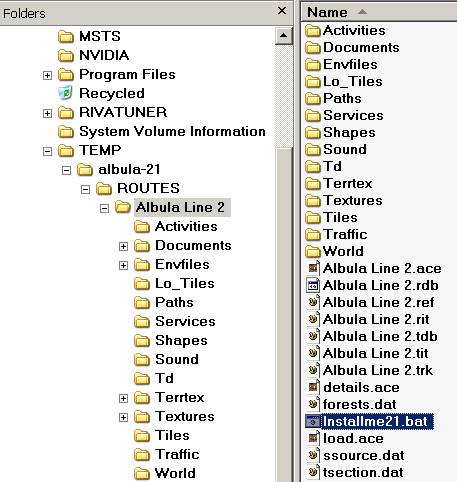
Task: Select the Sound folder in tree
Action: pyautogui.click(x=177, y=359)
